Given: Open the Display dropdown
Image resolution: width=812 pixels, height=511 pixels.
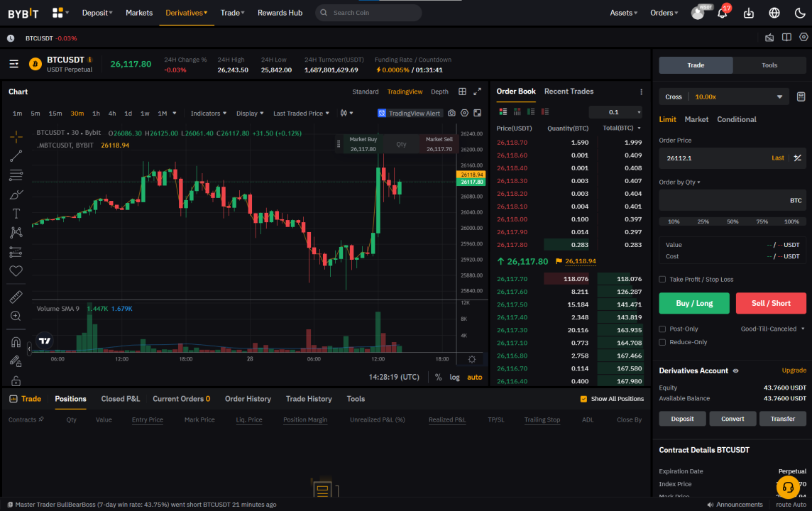Looking at the screenshot, I should pos(250,114).
